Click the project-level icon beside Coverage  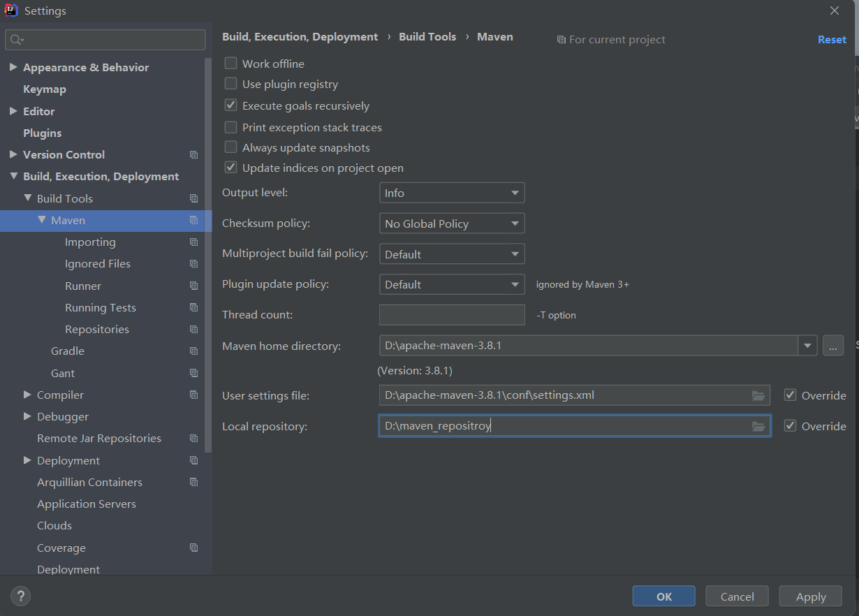tap(193, 548)
